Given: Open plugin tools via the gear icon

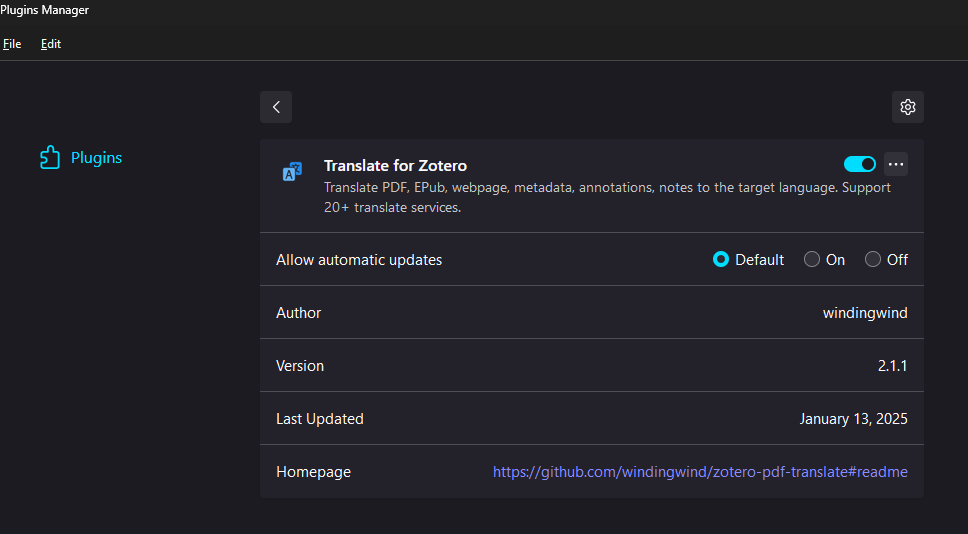Looking at the screenshot, I should tap(908, 107).
